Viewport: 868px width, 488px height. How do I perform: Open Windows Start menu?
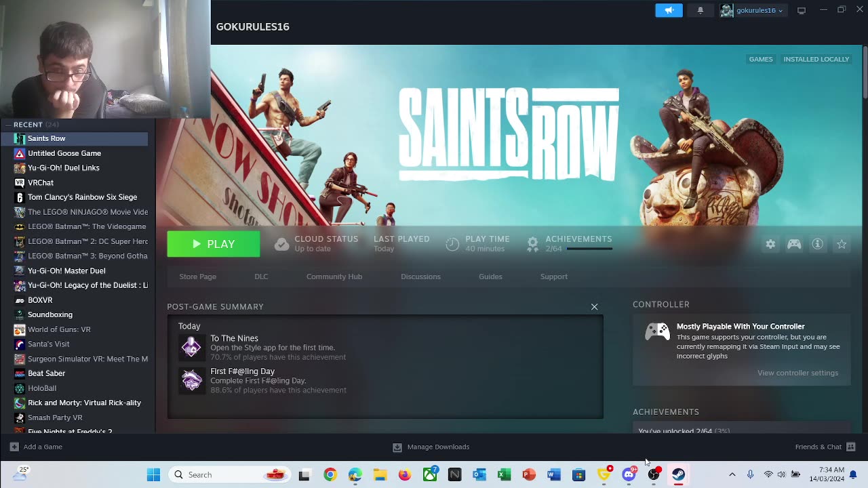point(153,474)
